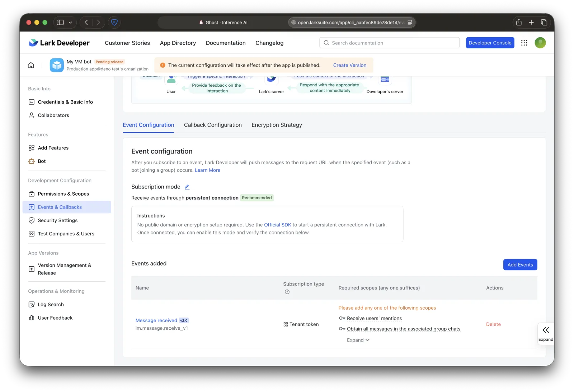Click the Test Companies & Users icon
Image resolution: width=574 pixels, height=392 pixels.
tap(32, 234)
